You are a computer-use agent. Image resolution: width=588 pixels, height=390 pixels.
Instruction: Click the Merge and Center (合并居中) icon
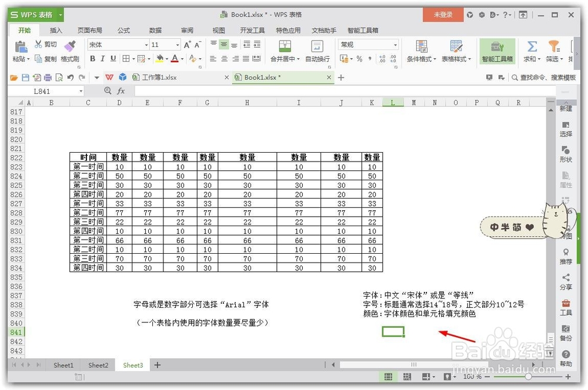point(285,46)
